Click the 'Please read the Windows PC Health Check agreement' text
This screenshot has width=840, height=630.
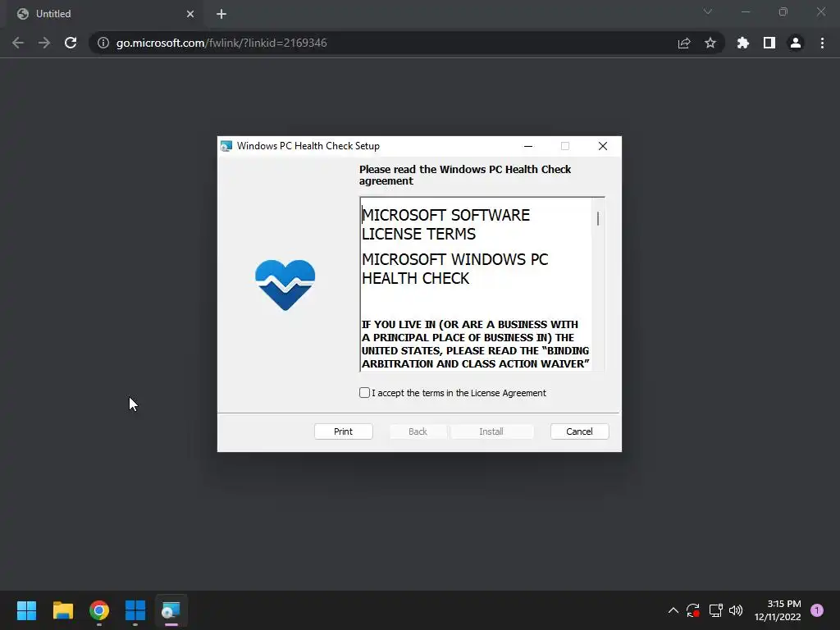(x=465, y=176)
